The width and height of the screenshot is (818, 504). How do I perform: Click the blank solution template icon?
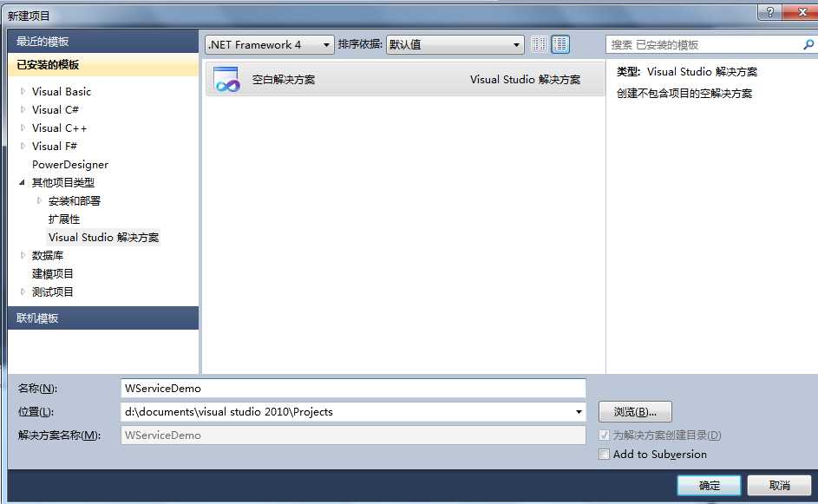point(226,79)
